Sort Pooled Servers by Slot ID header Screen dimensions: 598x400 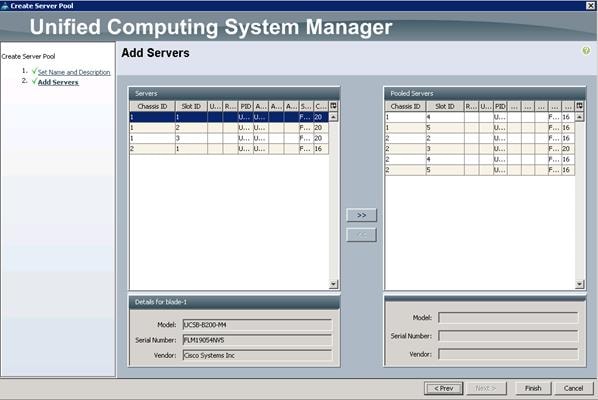445,106
